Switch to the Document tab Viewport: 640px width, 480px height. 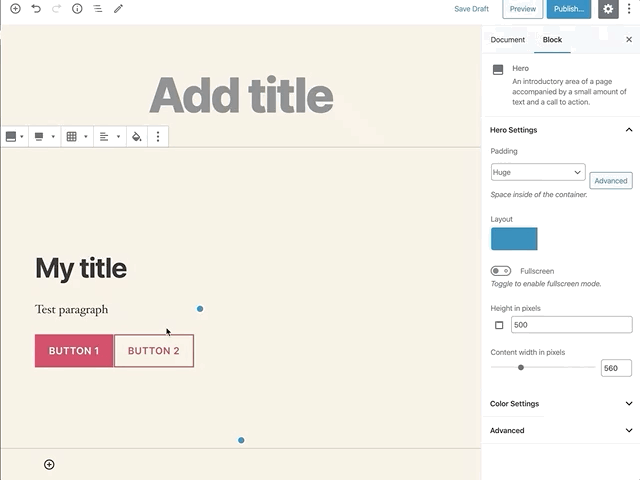click(x=508, y=40)
